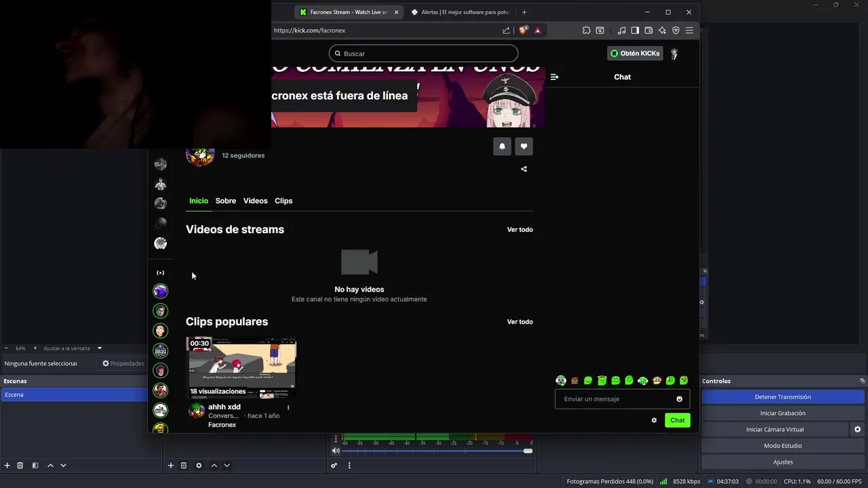
Task: Open the browser hamburger menu
Action: (689, 30)
